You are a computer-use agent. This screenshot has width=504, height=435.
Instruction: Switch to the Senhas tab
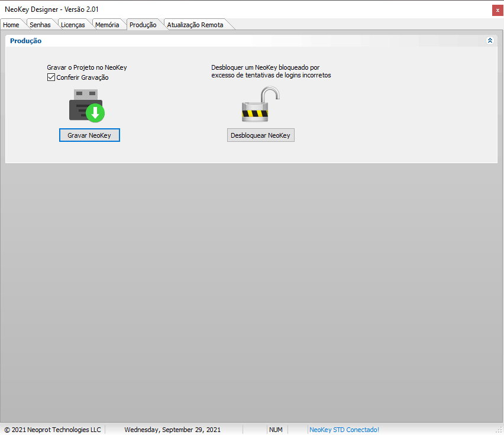[40, 25]
